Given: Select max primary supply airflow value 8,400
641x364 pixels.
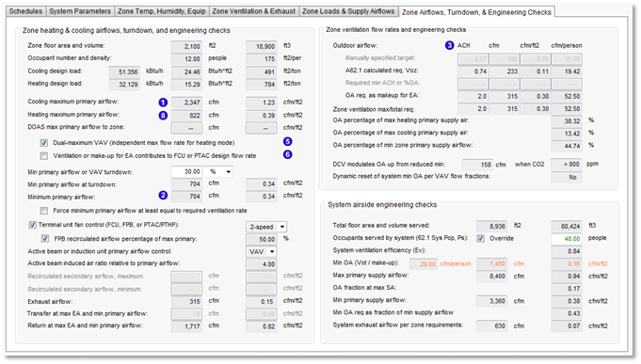Looking at the screenshot, I should tap(491, 277).
